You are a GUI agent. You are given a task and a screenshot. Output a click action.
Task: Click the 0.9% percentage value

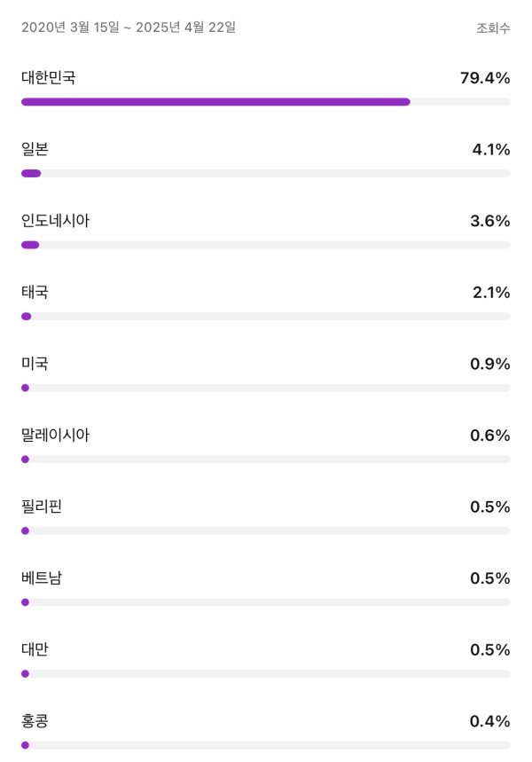(x=490, y=364)
